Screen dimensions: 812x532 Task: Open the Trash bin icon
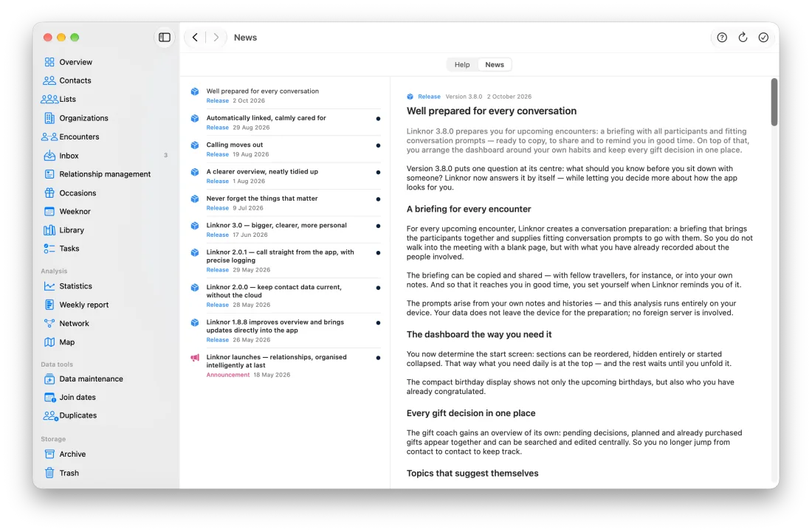(x=49, y=473)
